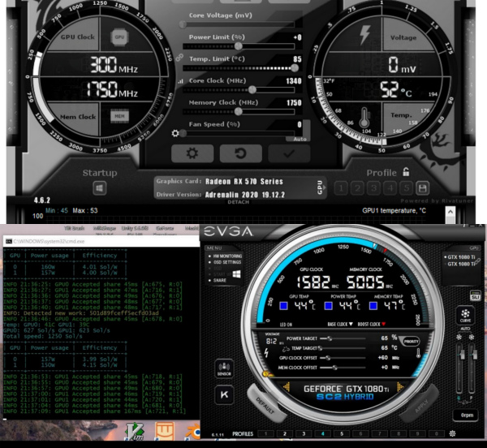The width and height of the screenshot is (487, 448).
Task: Click the Temp. Limit slider handle
Action: tap(295, 67)
